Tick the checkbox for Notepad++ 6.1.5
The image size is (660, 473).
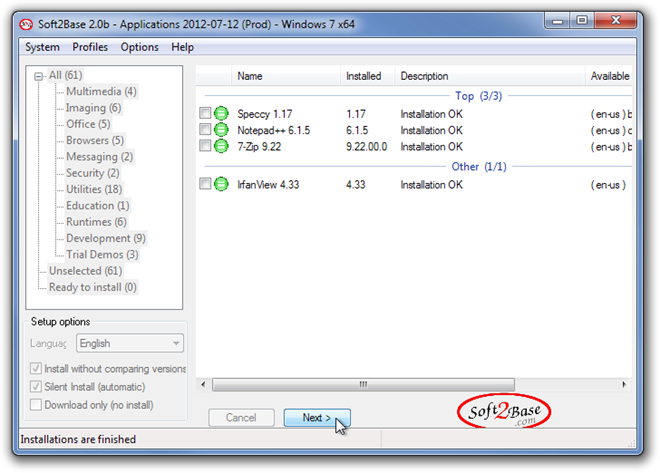[205, 129]
